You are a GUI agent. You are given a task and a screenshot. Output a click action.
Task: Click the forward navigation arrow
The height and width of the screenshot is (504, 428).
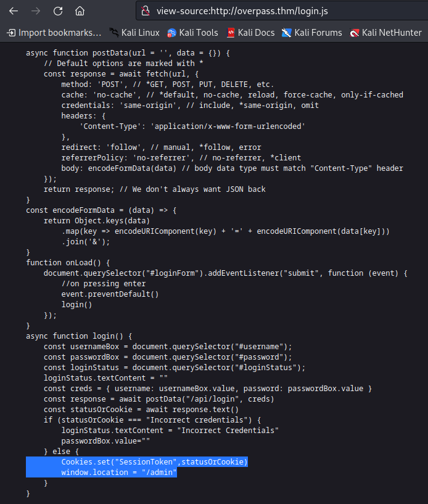[36, 11]
